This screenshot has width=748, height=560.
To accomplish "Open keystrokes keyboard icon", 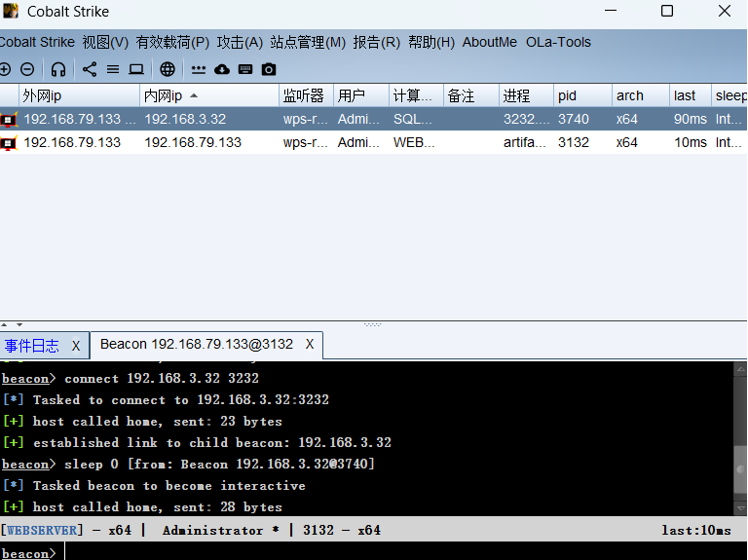I will click(x=245, y=70).
